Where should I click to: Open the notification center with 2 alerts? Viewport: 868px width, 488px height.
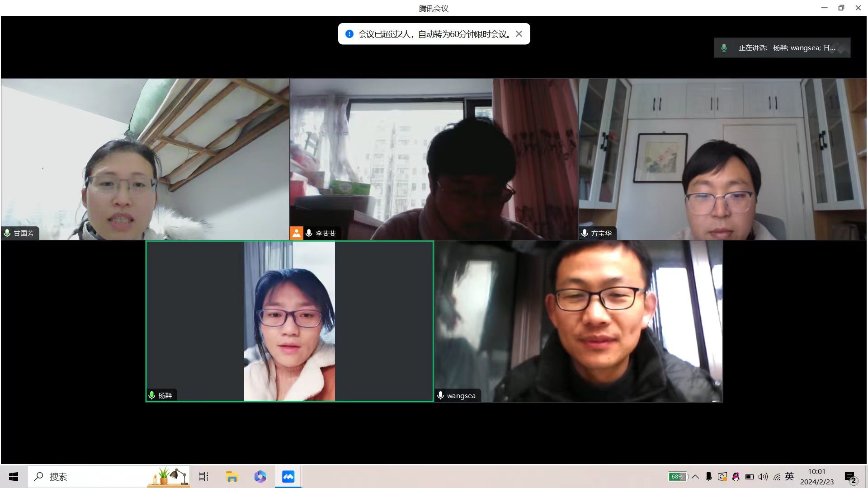(x=850, y=477)
